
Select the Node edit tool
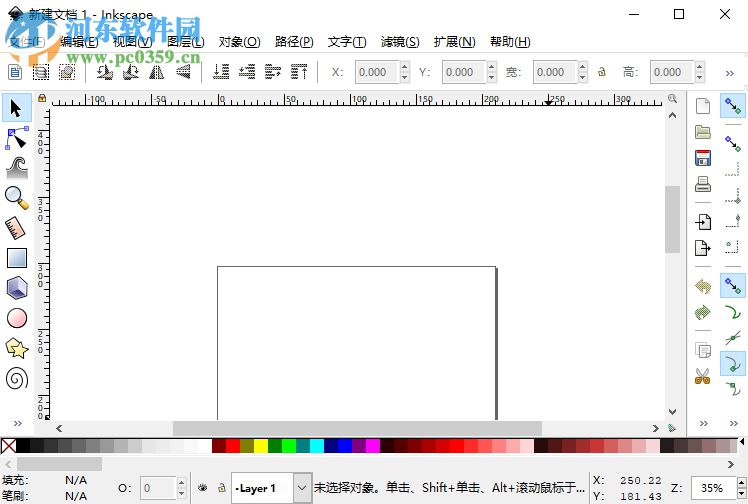click(x=17, y=138)
